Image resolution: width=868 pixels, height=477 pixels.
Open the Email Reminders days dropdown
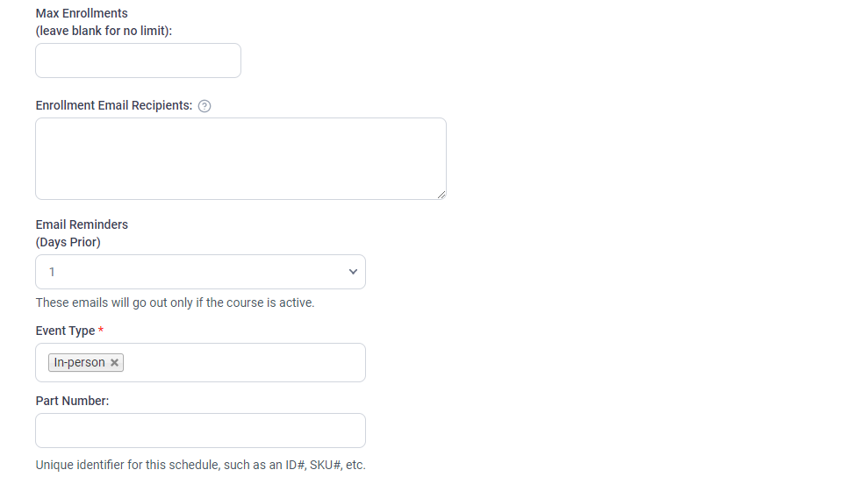[x=200, y=272]
